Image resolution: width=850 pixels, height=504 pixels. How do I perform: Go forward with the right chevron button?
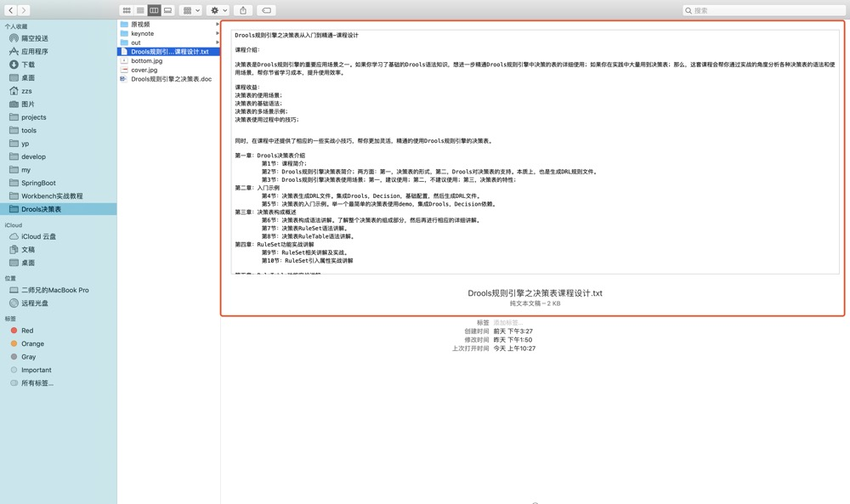[23, 10]
